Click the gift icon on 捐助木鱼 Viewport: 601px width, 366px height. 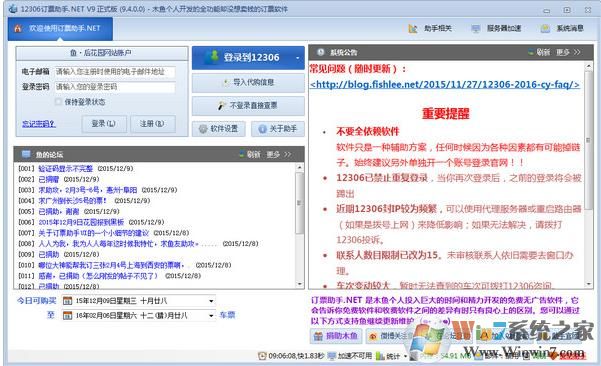click(318, 336)
